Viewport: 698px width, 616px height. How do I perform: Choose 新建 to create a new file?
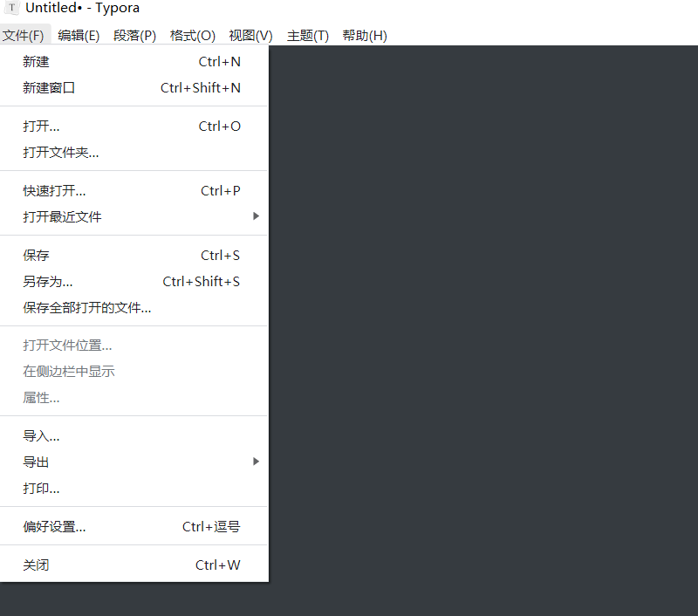coord(134,61)
